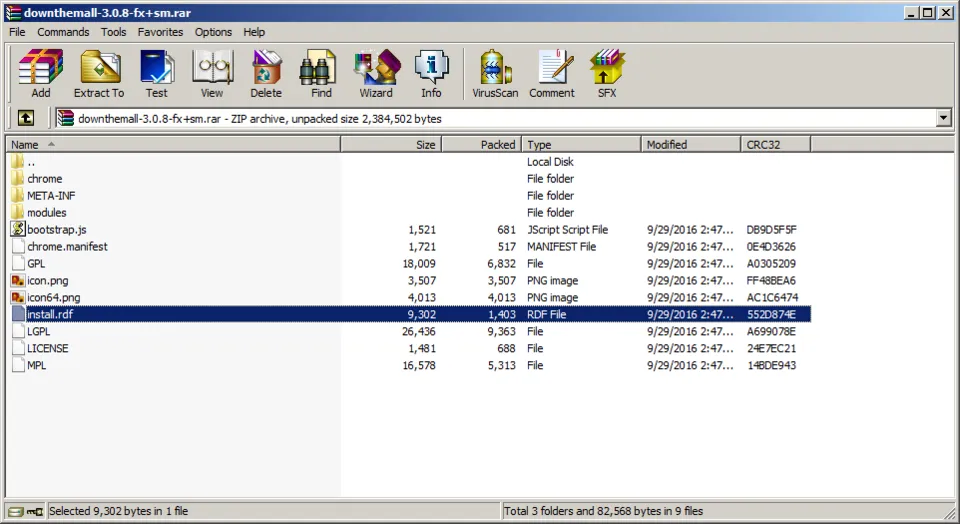Select the bootstrap.js file name
The image size is (960, 524).
point(57,230)
